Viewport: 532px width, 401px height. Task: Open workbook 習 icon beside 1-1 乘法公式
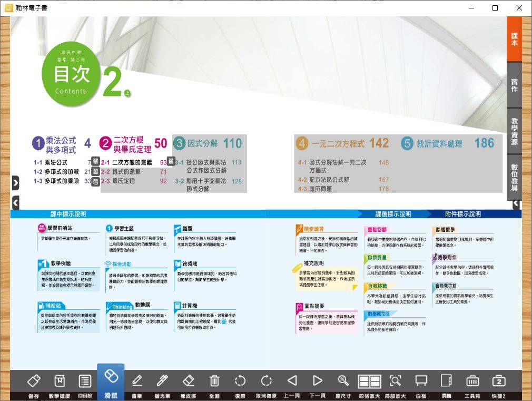pyautogui.click(x=96, y=161)
